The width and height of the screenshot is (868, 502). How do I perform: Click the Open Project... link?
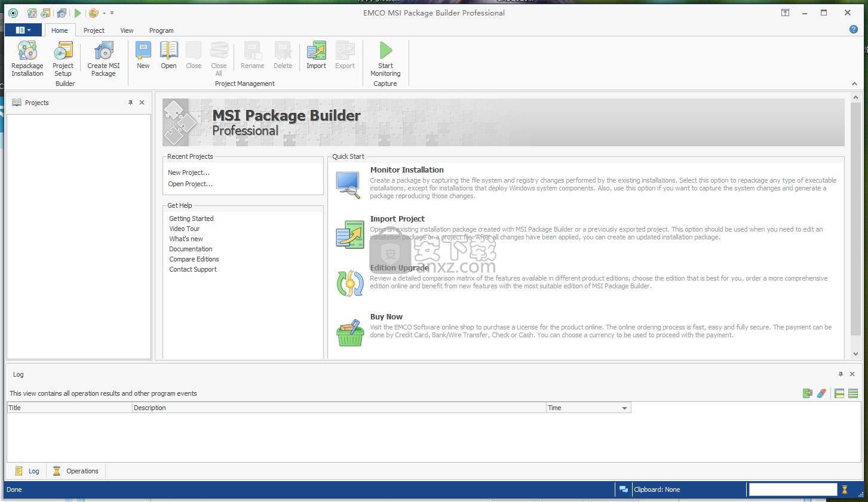tap(190, 184)
